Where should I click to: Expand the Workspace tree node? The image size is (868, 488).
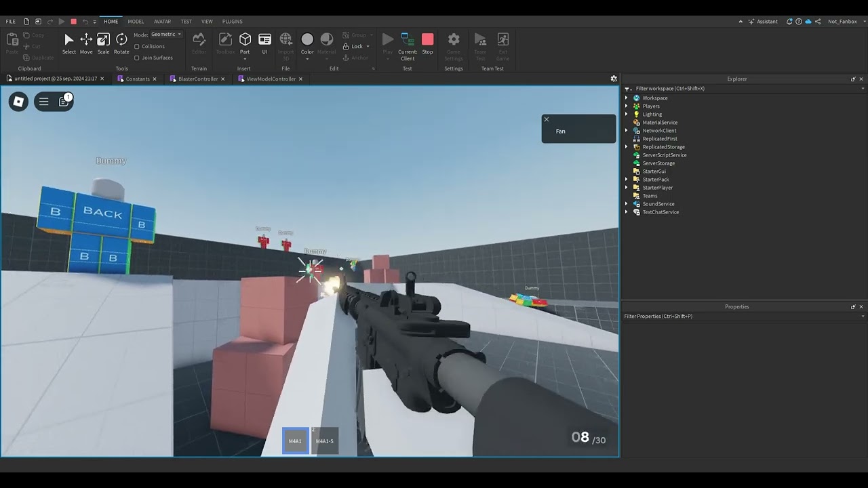[x=627, y=98]
